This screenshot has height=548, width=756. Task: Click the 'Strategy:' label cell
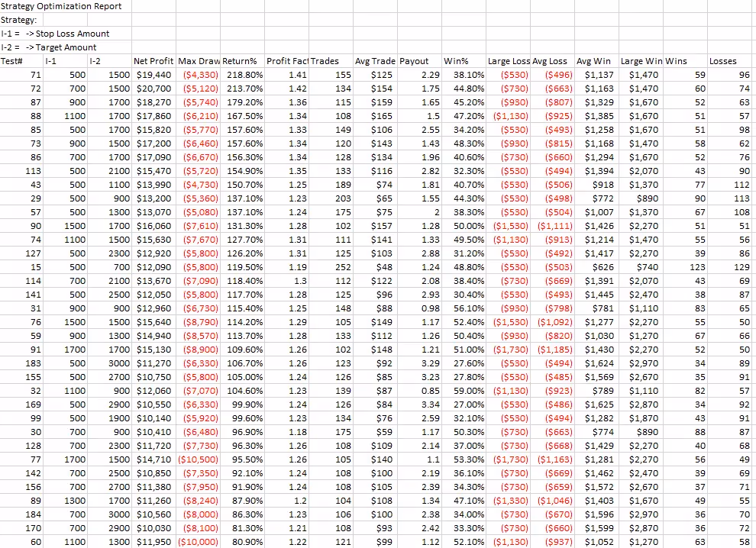point(21,20)
